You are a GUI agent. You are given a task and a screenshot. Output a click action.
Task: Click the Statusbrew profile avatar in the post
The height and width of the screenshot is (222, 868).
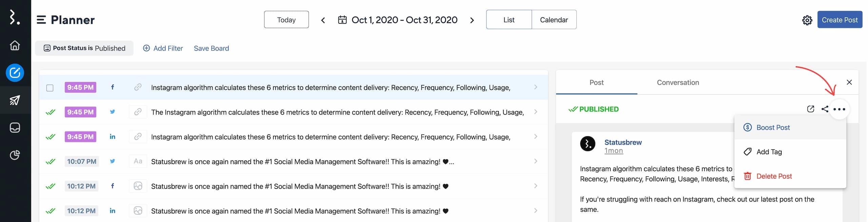pos(588,144)
